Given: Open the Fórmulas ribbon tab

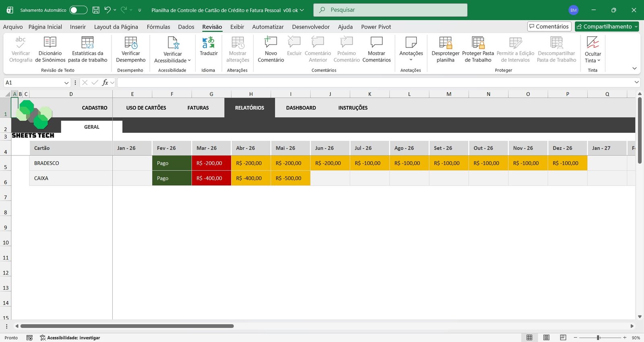Looking at the screenshot, I should click(158, 27).
